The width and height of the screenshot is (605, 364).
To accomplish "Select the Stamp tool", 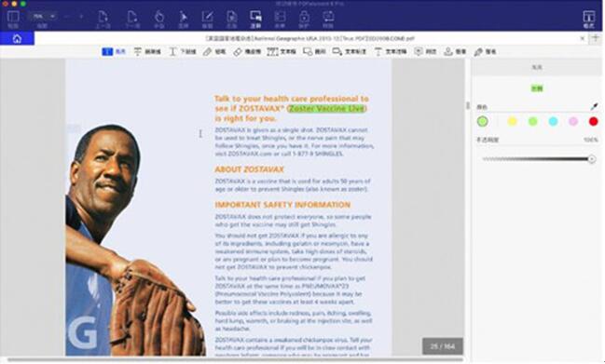I will 455,51.
